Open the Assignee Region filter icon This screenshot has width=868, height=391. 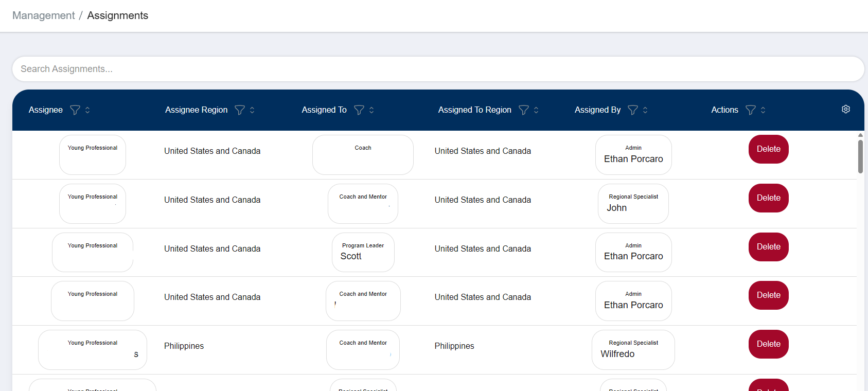[x=240, y=110]
